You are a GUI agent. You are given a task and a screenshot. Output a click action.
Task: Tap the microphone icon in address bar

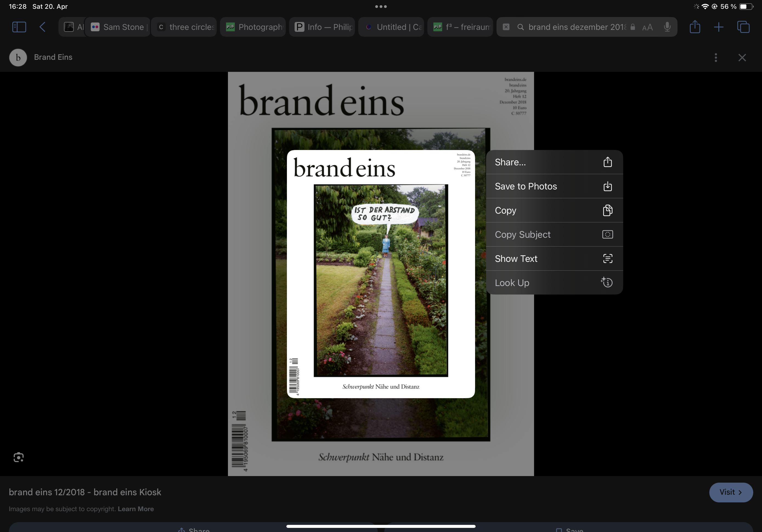(667, 27)
